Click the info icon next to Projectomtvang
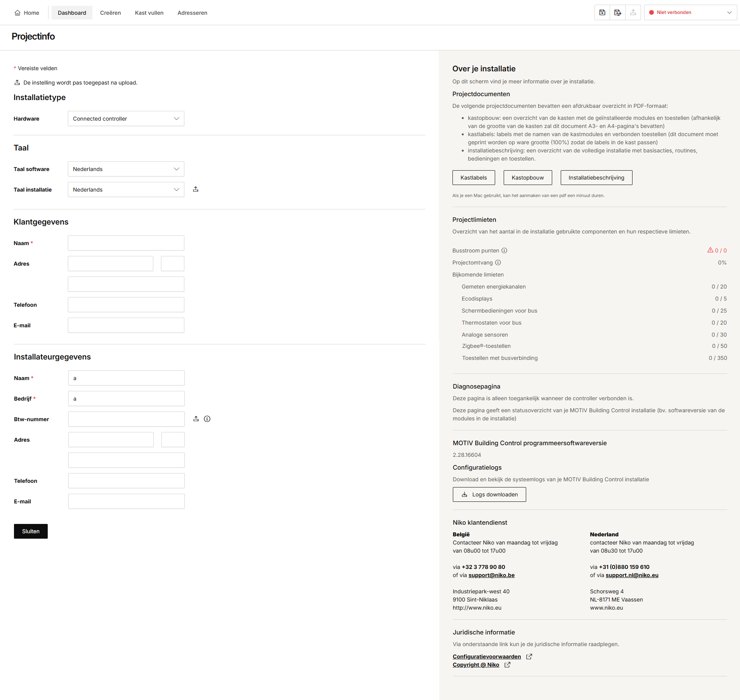This screenshot has width=740, height=700. [x=498, y=263]
